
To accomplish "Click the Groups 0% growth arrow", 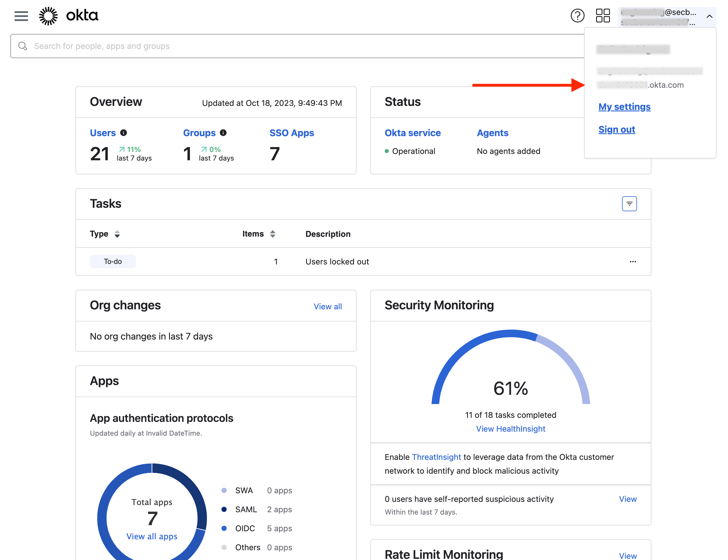I will coord(204,149).
